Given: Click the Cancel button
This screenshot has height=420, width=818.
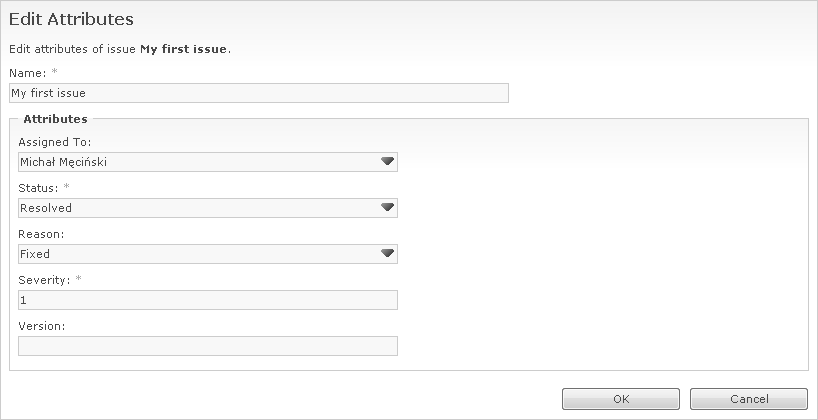Looking at the screenshot, I should (748, 399).
